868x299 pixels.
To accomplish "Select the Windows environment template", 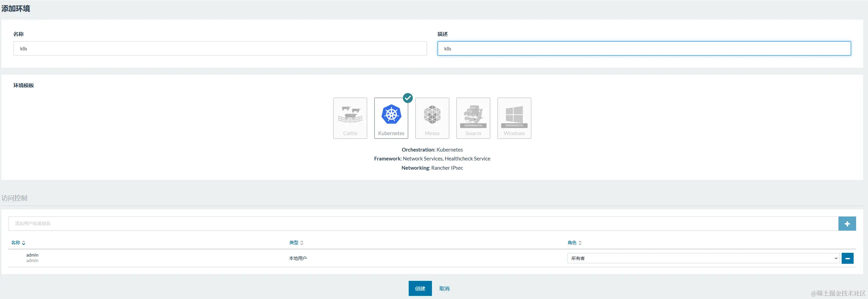I will 514,118.
